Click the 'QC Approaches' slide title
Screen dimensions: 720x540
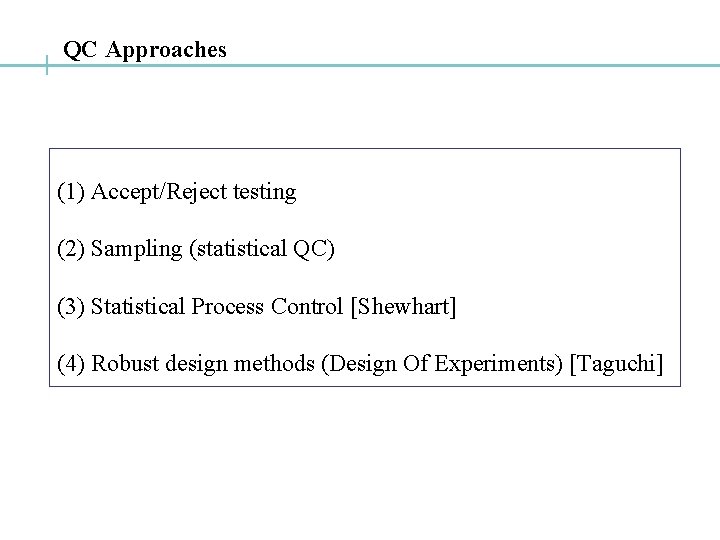145,50
